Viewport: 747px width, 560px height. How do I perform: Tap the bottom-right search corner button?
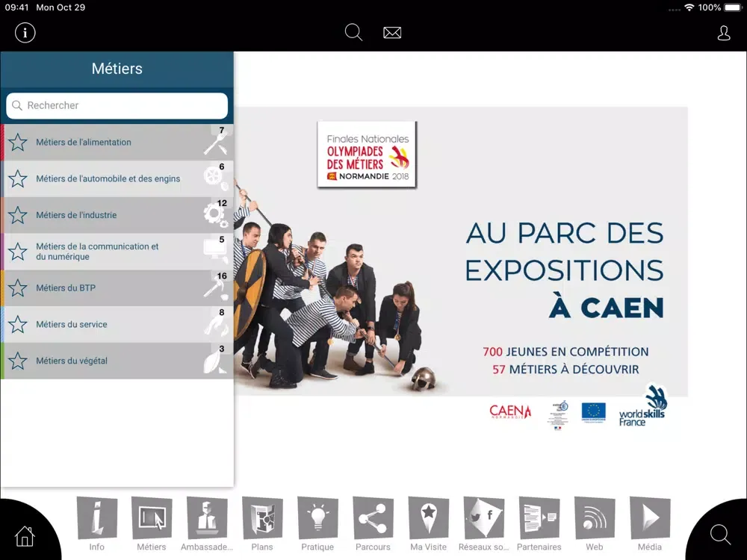pos(720,535)
